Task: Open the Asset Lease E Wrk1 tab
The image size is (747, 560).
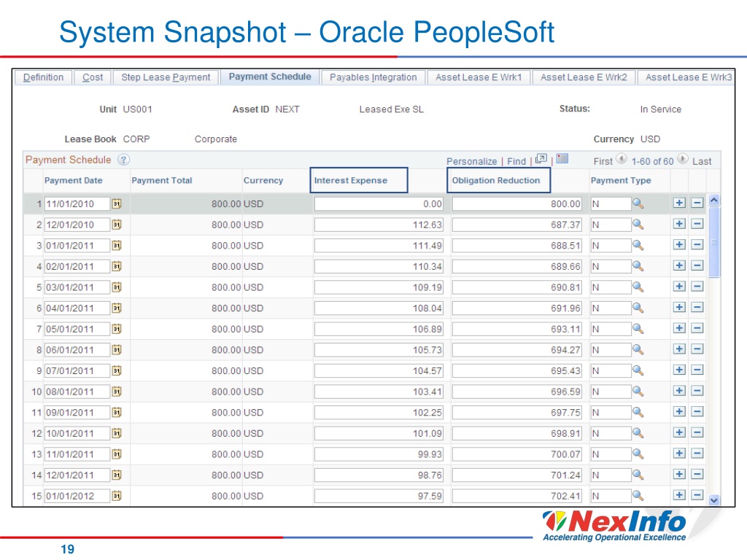Action: click(479, 77)
